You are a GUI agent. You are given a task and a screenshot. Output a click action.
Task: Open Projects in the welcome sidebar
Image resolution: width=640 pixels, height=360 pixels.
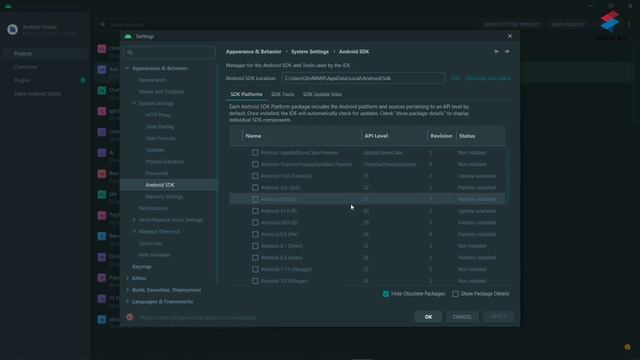(23, 53)
